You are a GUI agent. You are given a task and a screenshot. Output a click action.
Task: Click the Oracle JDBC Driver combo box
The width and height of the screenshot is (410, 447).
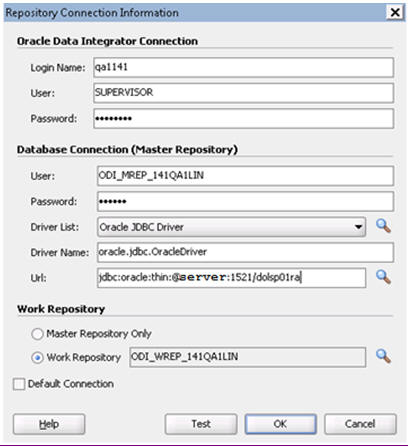point(231,227)
